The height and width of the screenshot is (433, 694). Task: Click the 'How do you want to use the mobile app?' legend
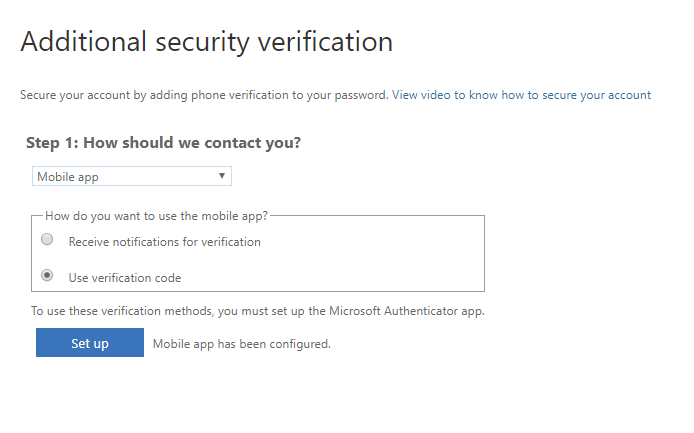158,215
